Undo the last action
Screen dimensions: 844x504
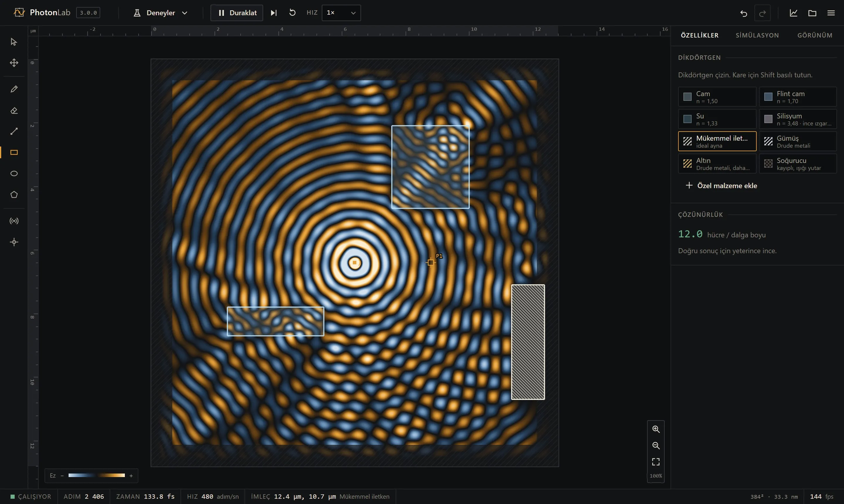pyautogui.click(x=744, y=13)
